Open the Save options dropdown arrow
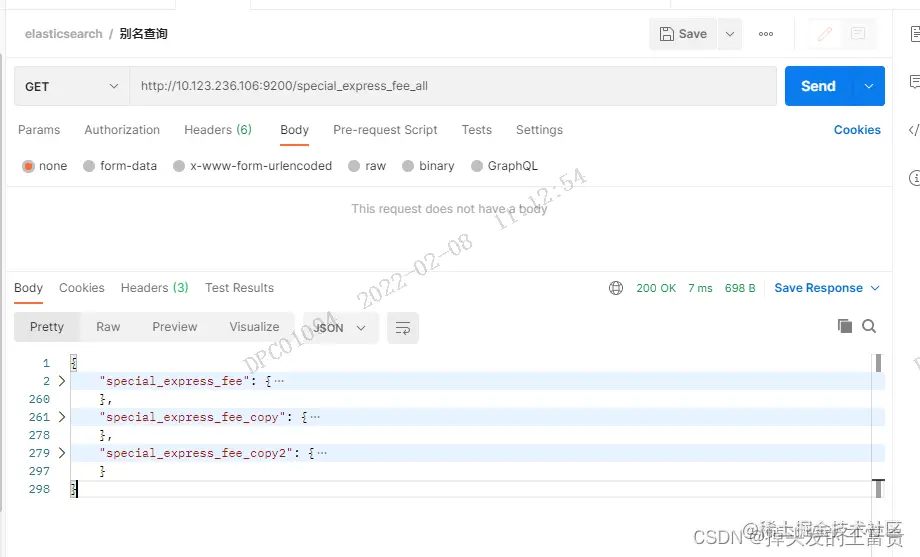920x557 pixels. tap(730, 34)
